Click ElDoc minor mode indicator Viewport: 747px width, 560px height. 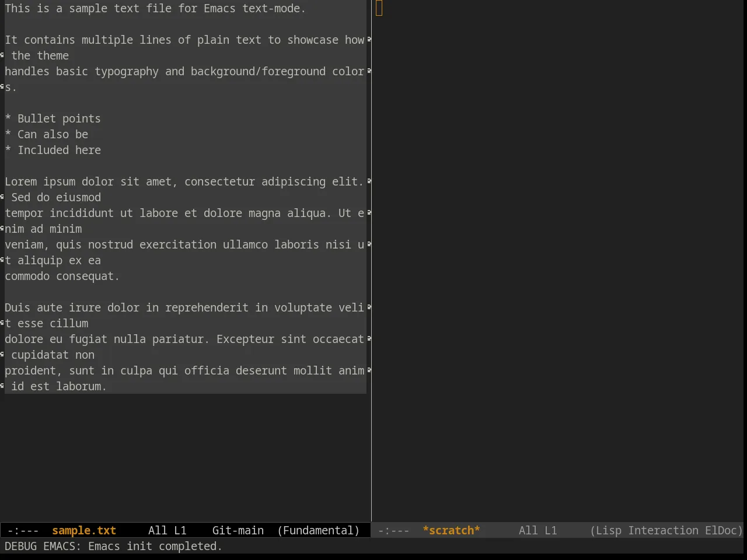click(x=724, y=530)
